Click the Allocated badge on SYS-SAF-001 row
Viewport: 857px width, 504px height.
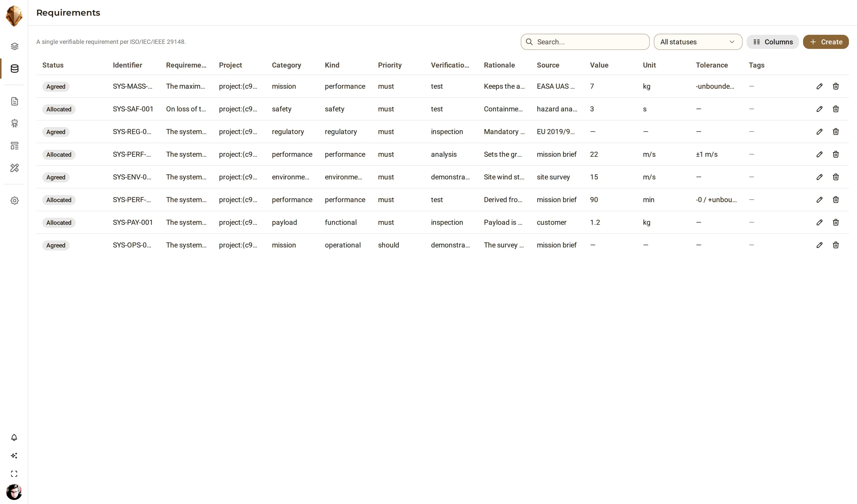click(59, 110)
